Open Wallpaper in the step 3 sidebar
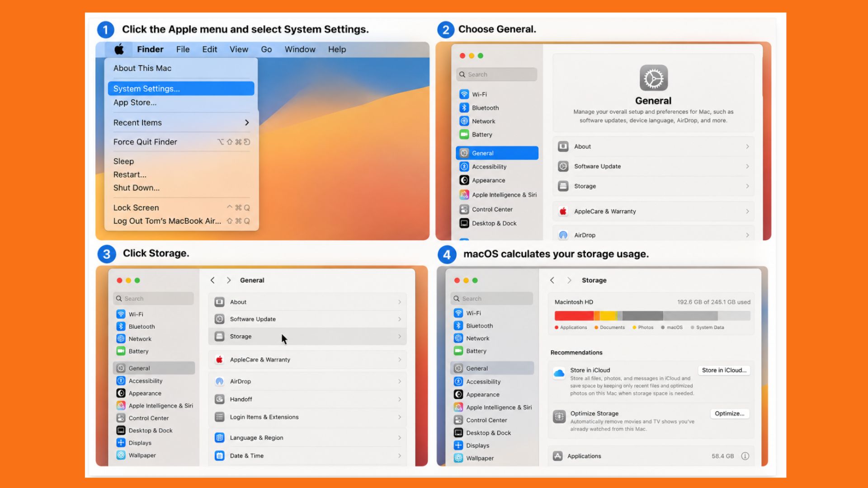868x488 pixels. [142, 455]
